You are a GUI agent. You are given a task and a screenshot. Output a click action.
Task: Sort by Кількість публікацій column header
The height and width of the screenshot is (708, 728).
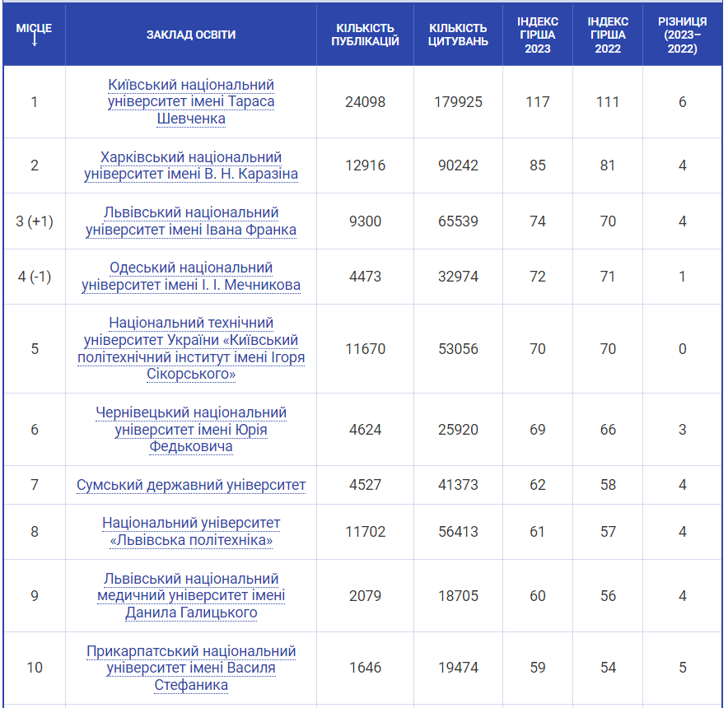click(365, 35)
